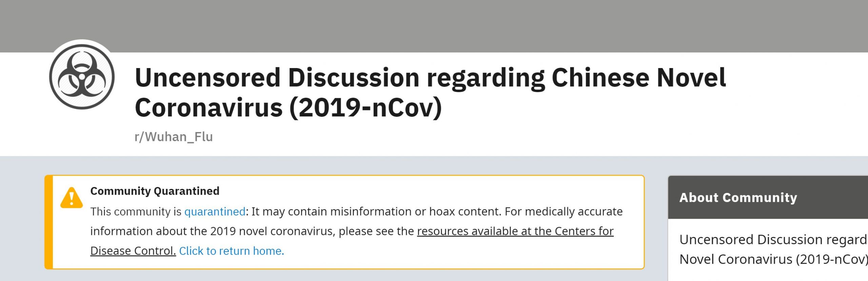This screenshot has width=868, height=281.
Task: Click the 'This community is' text
Action: coord(136,212)
